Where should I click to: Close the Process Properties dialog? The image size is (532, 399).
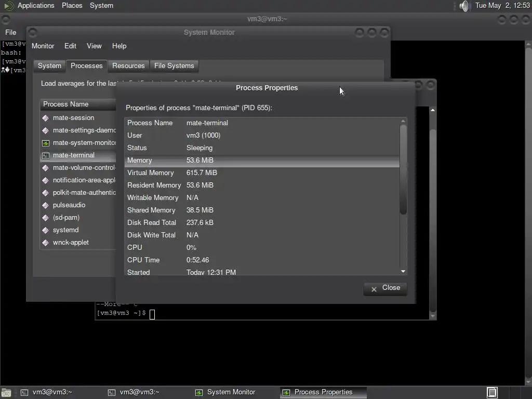(385, 289)
